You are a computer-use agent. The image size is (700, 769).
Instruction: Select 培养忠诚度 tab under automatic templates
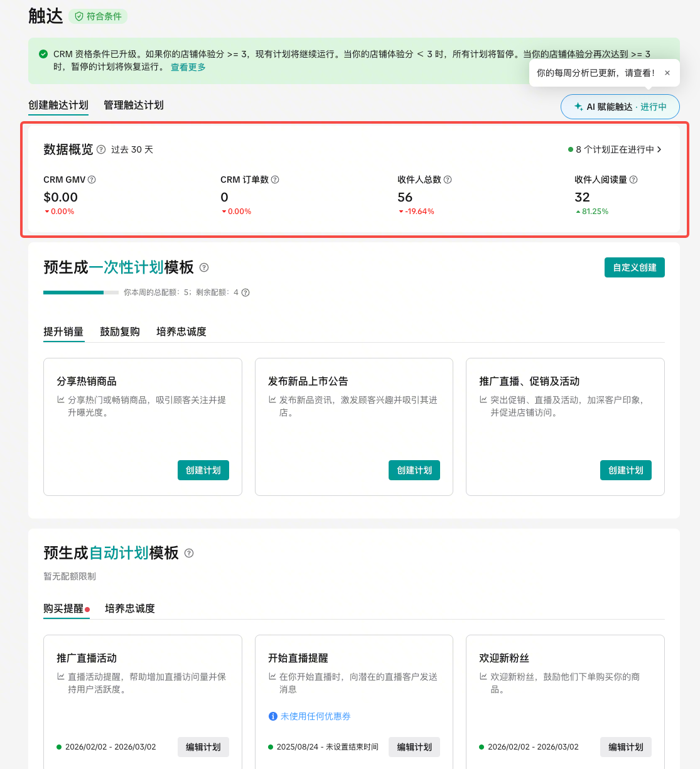(x=130, y=608)
